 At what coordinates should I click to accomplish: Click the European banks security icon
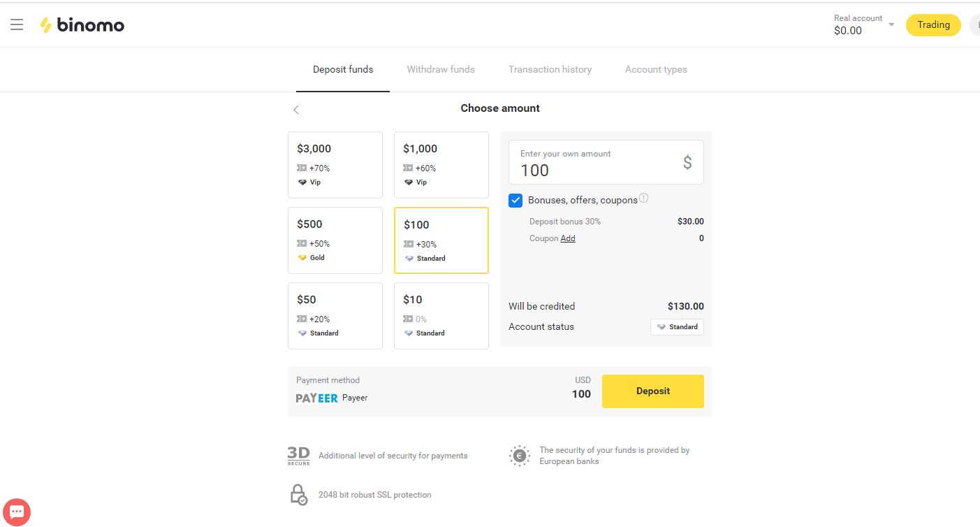519,456
